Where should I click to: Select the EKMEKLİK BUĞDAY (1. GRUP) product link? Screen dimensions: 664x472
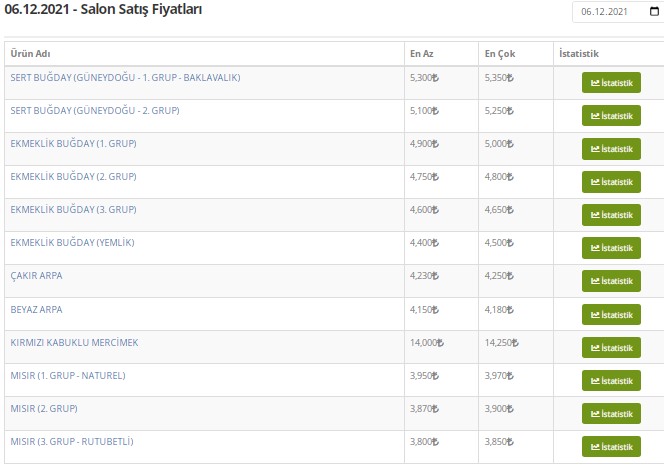click(73, 143)
